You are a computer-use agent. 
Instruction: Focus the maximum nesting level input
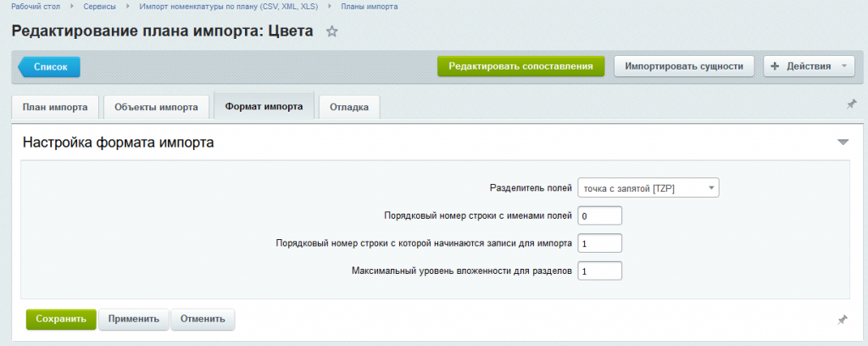599,271
